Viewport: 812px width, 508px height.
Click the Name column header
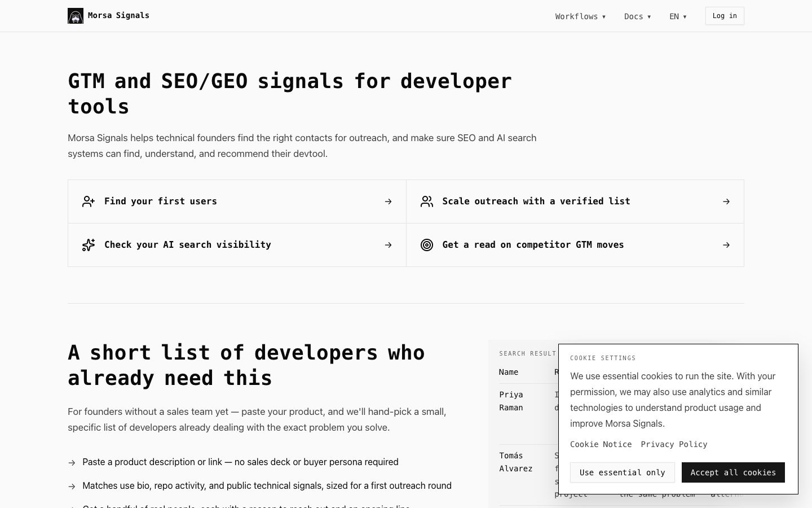[x=509, y=372]
